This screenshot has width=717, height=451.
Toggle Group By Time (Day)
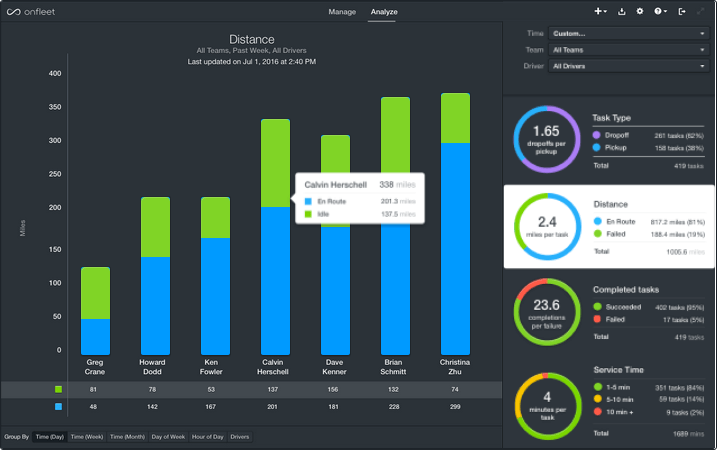50,437
